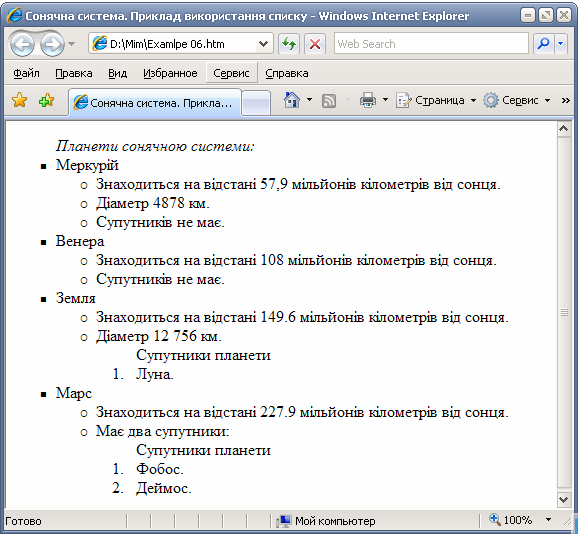Click the line mentioning 108 мільйонів кілометрів
Image resolution: width=578 pixels, height=534 pixels.
click(296, 261)
